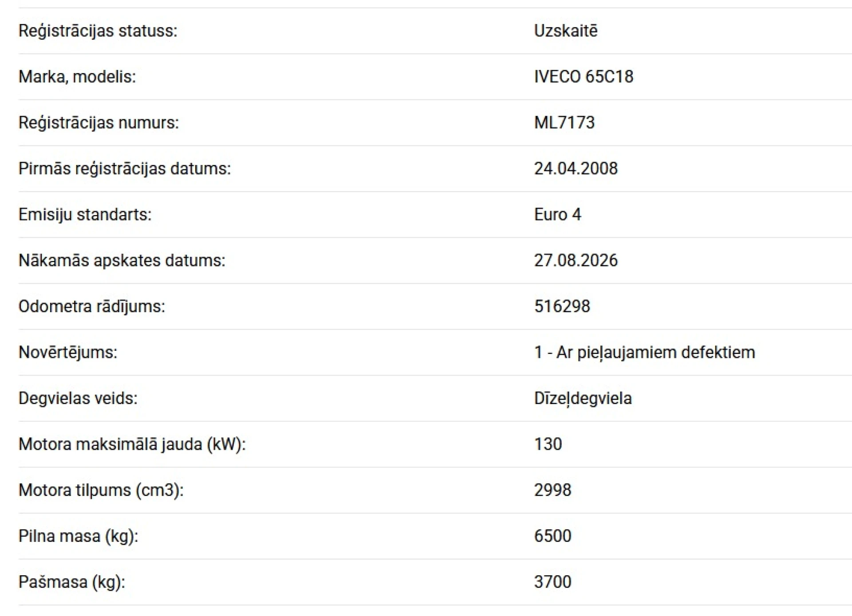
Task: Click the "Novērtējums" label
Action: click(68, 352)
